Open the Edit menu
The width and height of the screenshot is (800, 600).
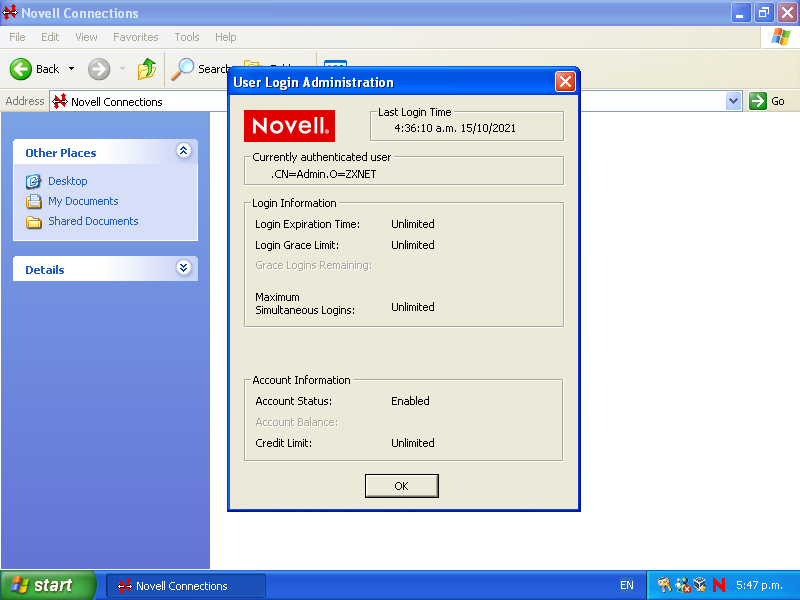(x=50, y=37)
